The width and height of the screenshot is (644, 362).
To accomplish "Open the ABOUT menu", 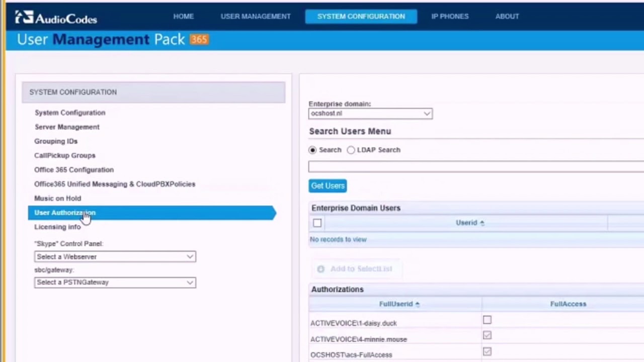I will pos(507,16).
